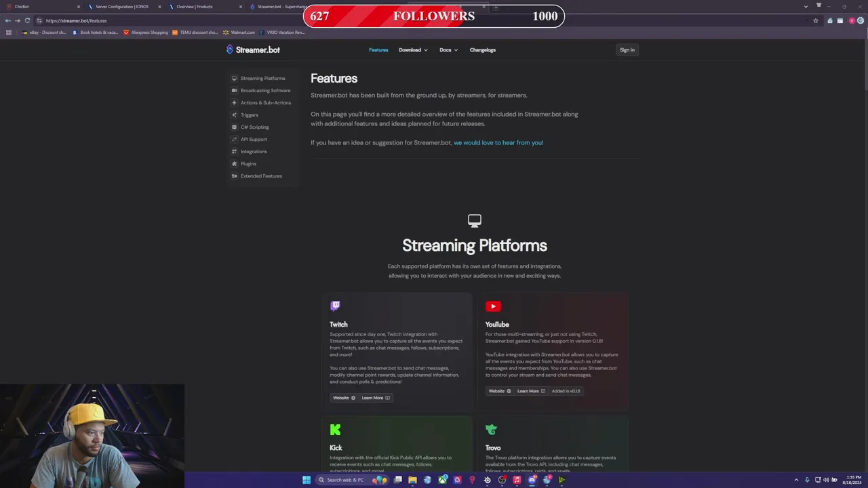Open the Walmart.com bookmark
The height and width of the screenshot is (488, 868).
click(239, 32)
